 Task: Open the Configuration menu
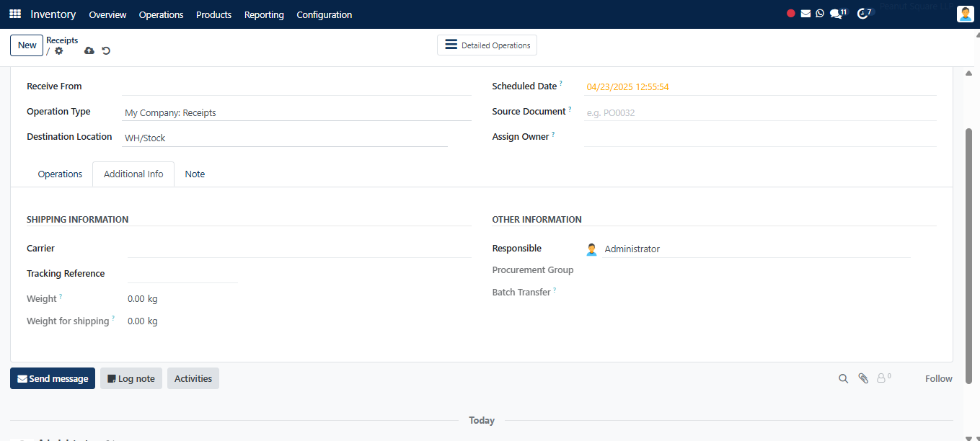[325, 14]
